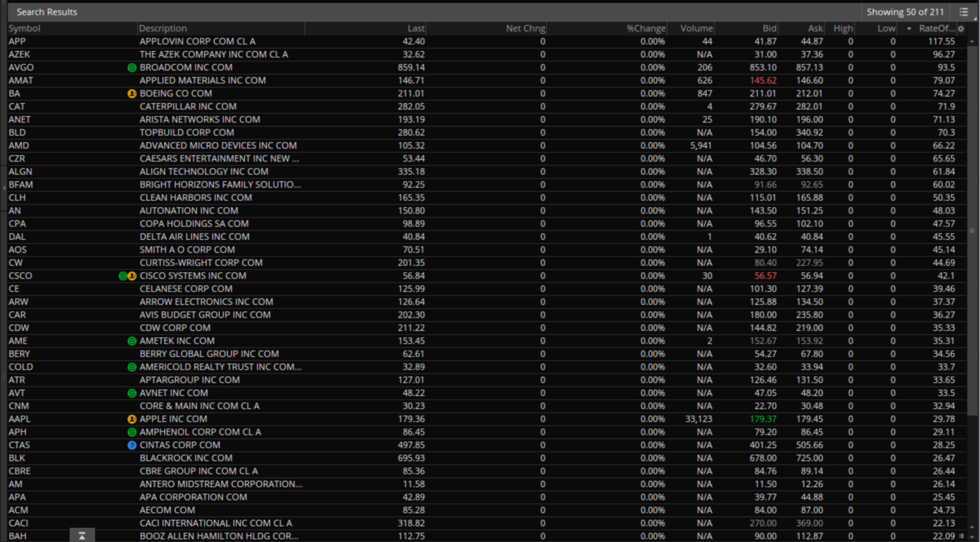The width and height of the screenshot is (980, 542).
Task: Click the orange icon beside BOEING CO COM
Action: [132, 94]
